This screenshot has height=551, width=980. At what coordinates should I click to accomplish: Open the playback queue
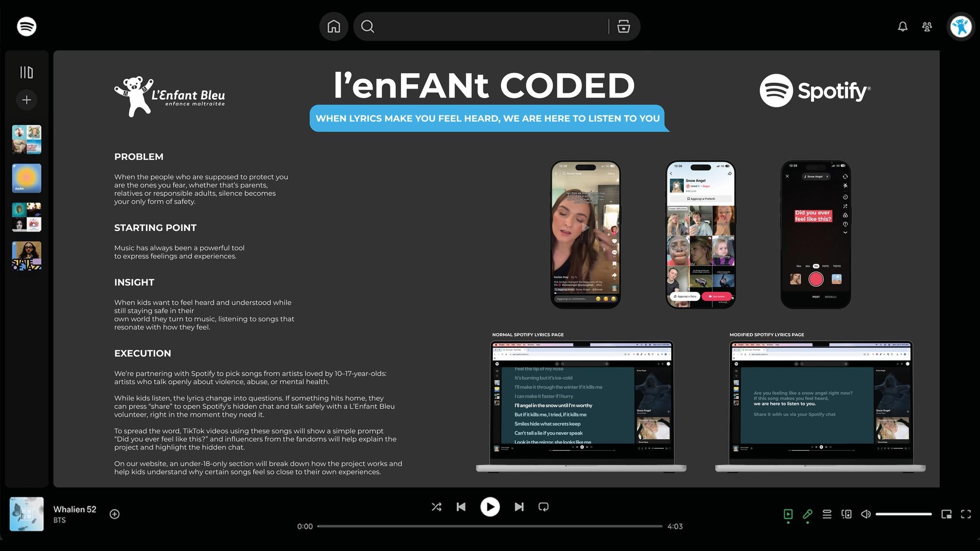(x=827, y=514)
